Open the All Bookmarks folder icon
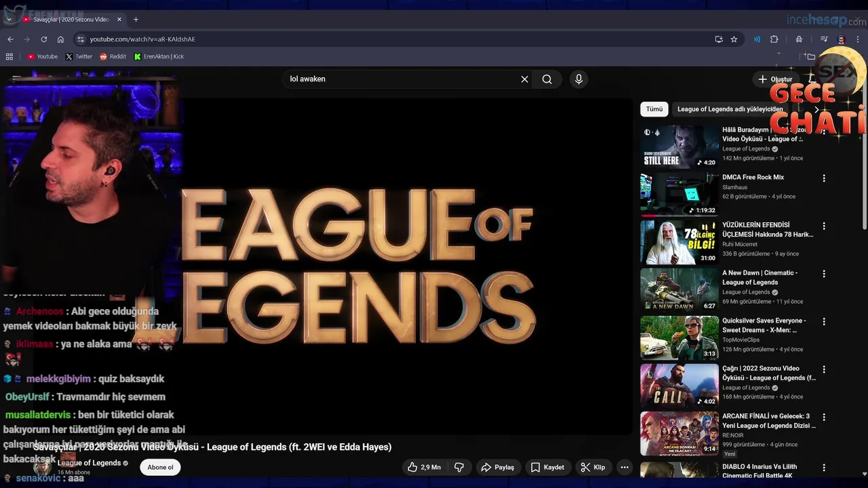The image size is (868, 488). tap(811, 57)
